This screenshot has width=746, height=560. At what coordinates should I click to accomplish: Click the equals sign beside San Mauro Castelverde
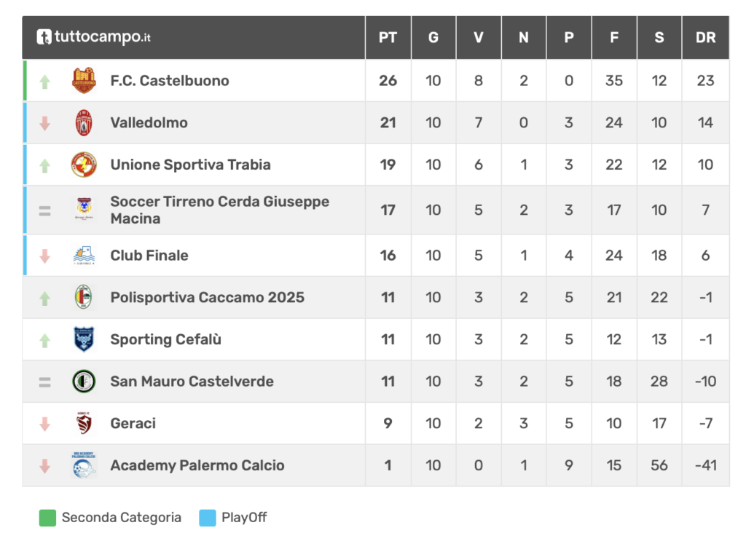pyautogui.click(x=44, y=382)
